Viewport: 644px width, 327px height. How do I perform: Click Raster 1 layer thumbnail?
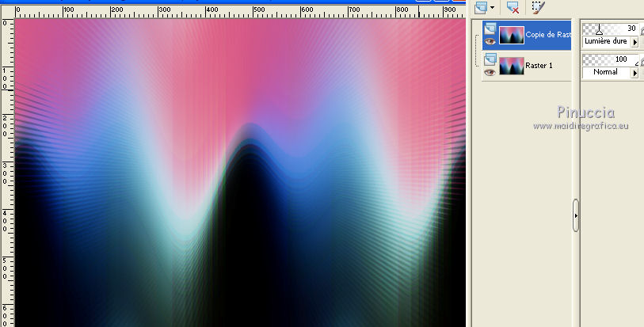pos(512,66)
